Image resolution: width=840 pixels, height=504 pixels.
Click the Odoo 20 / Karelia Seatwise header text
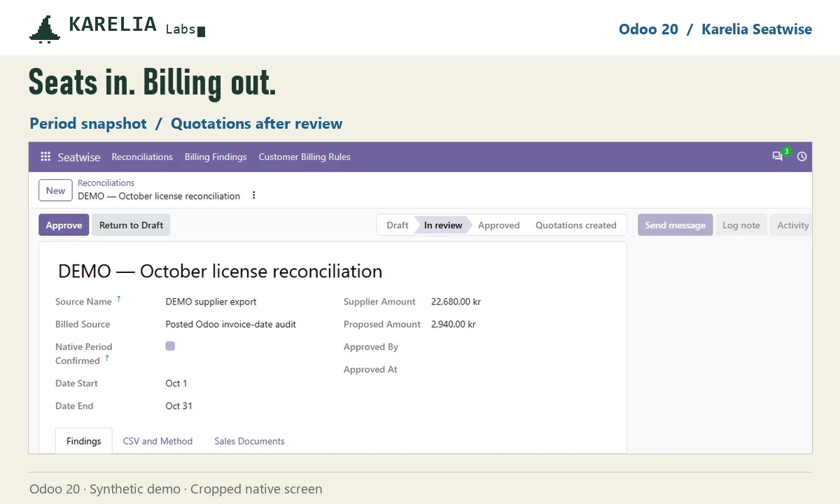[x=715, y=29]
